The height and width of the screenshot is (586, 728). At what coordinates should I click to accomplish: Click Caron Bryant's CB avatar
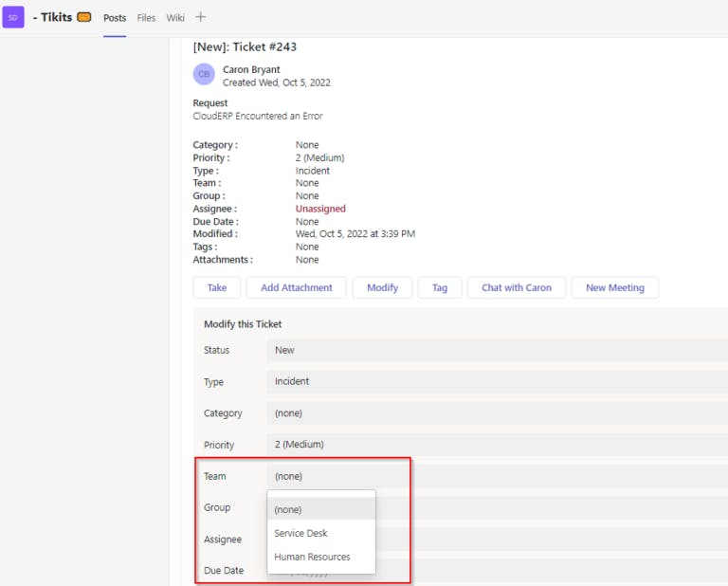point(204,74)
